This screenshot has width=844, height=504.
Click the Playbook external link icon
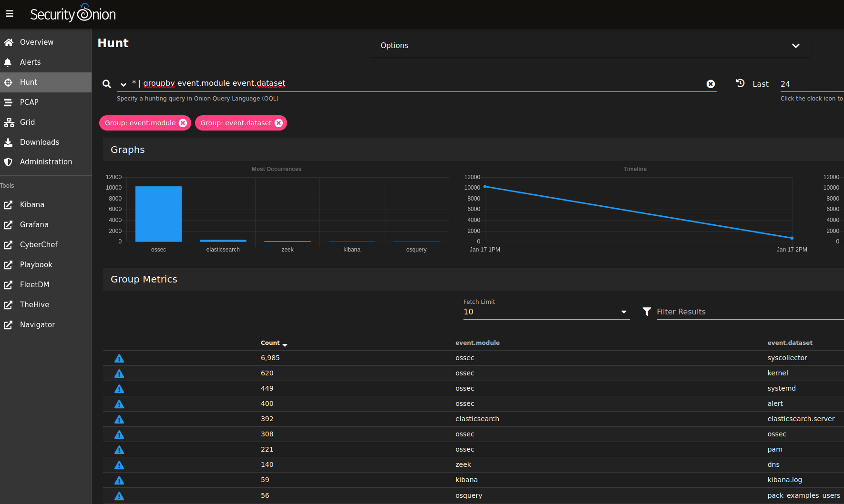8,265
